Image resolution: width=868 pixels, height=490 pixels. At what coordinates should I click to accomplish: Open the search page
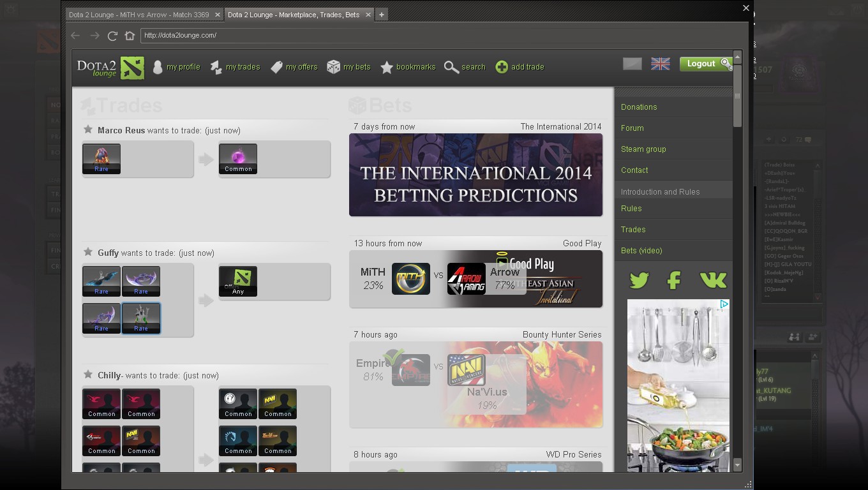465,67
